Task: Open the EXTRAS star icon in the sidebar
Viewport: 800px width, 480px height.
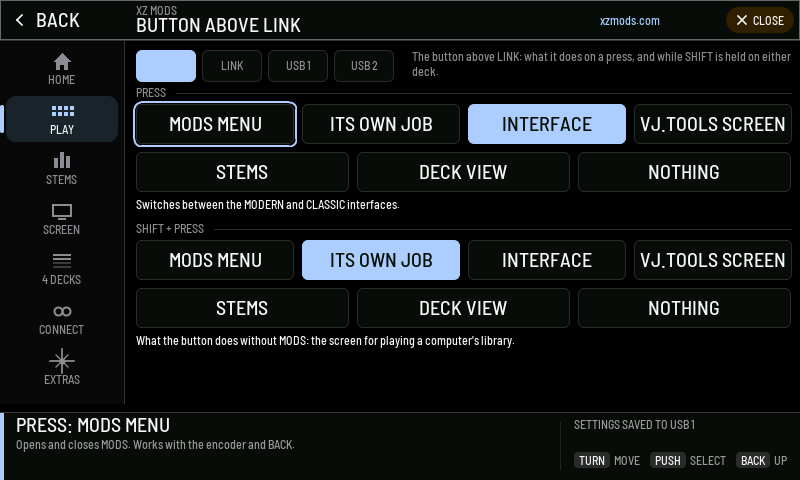Action: click(62, 361)
